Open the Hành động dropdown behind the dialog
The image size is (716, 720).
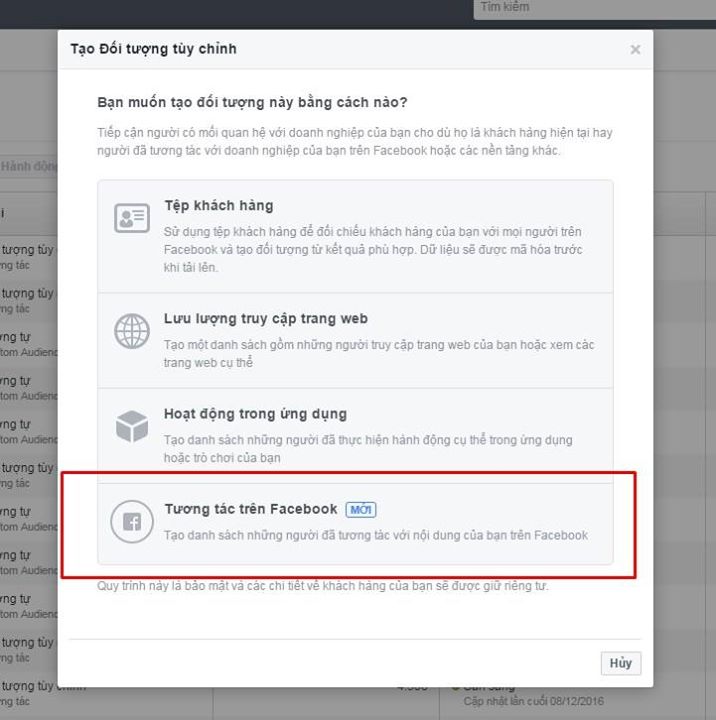pyautogui.click(x=28, y=167)
